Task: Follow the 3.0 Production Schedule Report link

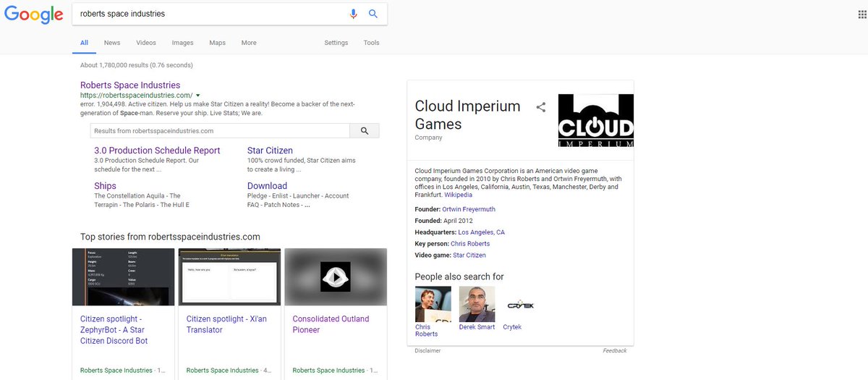Action: pos(157,151)
